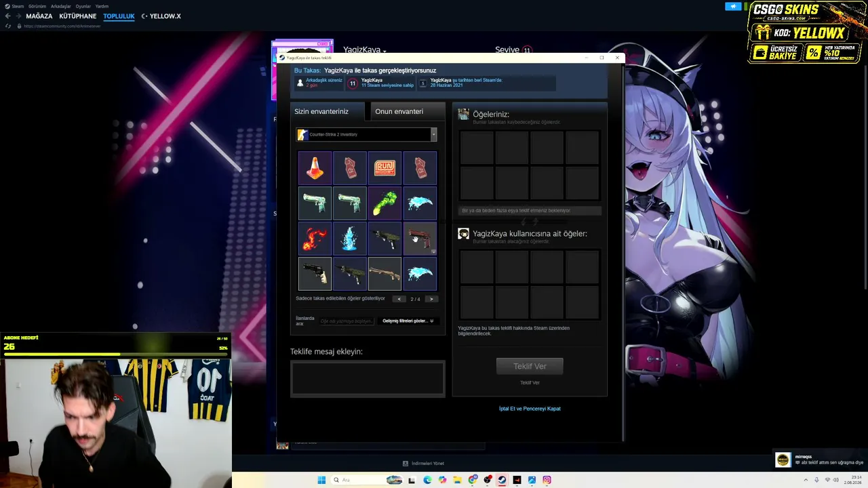The image size is (868, 488).
Task: Go to previous inventory page
Action: pyautogui.click(x=399, y=299)
